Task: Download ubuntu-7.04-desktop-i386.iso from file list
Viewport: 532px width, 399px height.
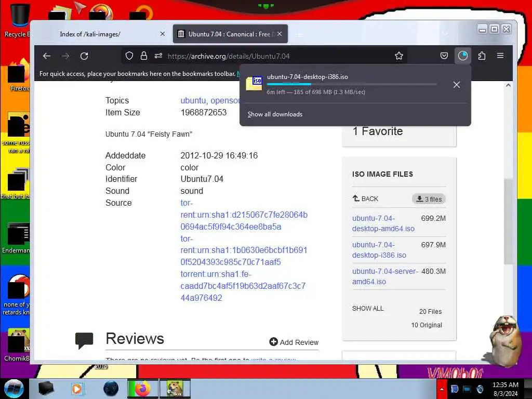Action: (x=379, y=250)
